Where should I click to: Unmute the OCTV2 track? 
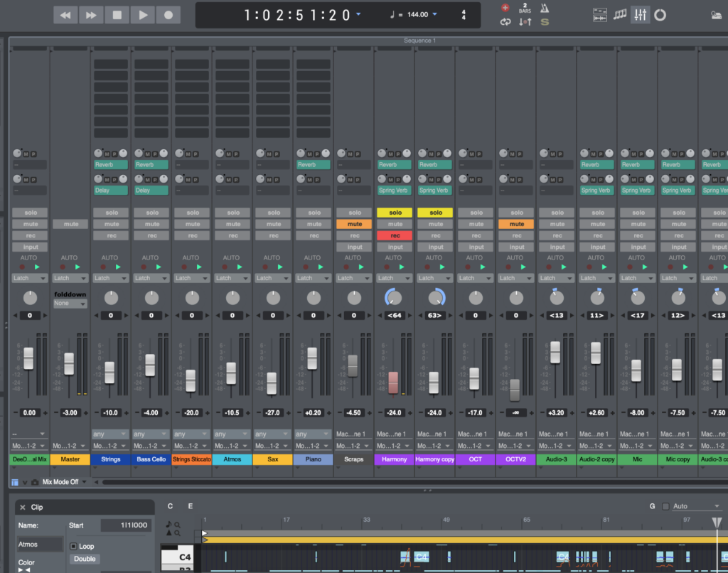516,224
